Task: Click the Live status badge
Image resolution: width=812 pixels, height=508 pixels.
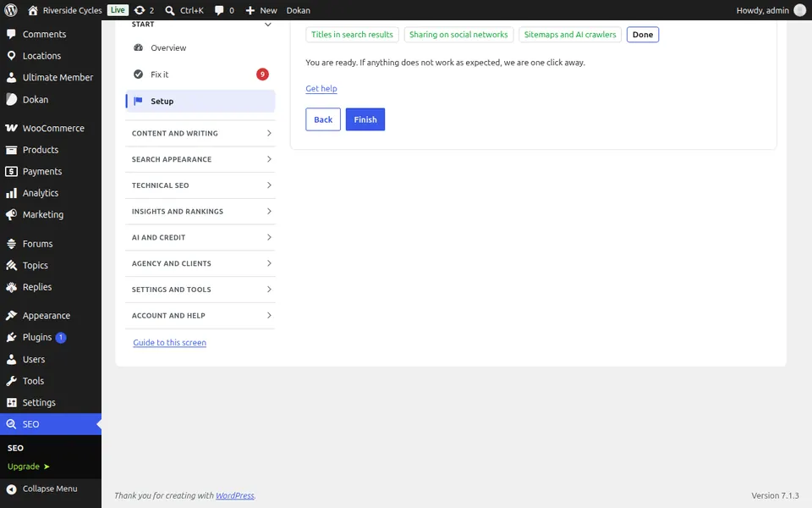Action: (x=118, y=10)
